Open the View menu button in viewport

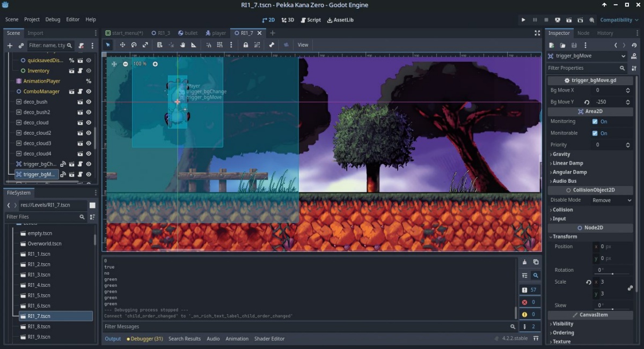303,45
